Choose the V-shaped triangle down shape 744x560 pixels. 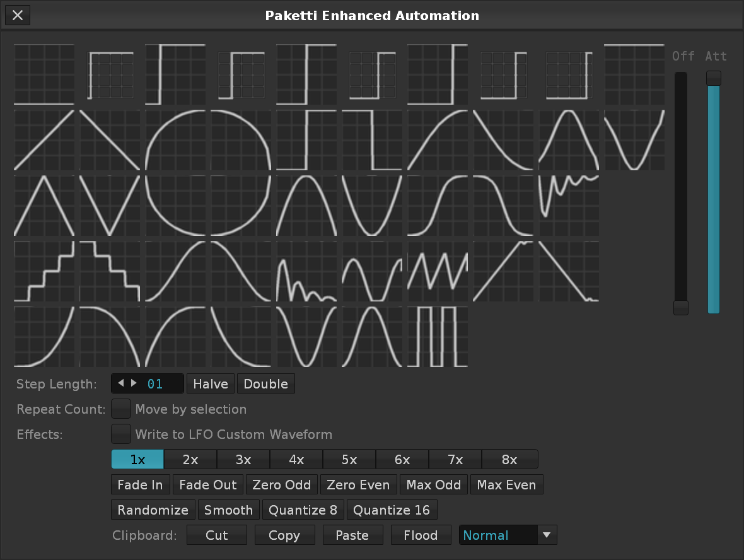coord(110,206)
